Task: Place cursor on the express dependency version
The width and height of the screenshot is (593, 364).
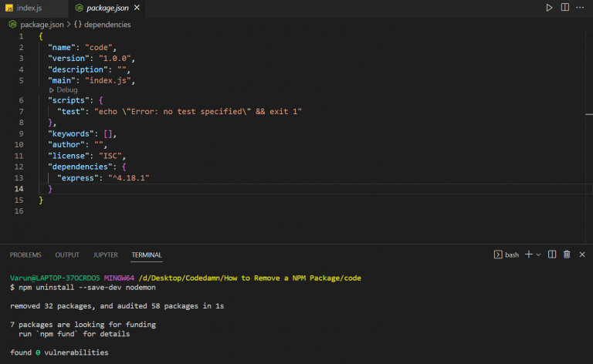Action: (x=129, y=177)
